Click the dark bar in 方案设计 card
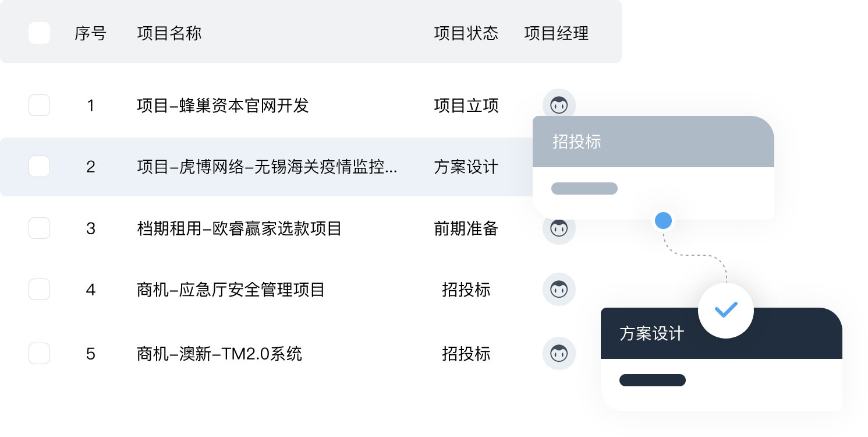Image resolution: width=868 pixels, height=437 pixels. [652, 380]
